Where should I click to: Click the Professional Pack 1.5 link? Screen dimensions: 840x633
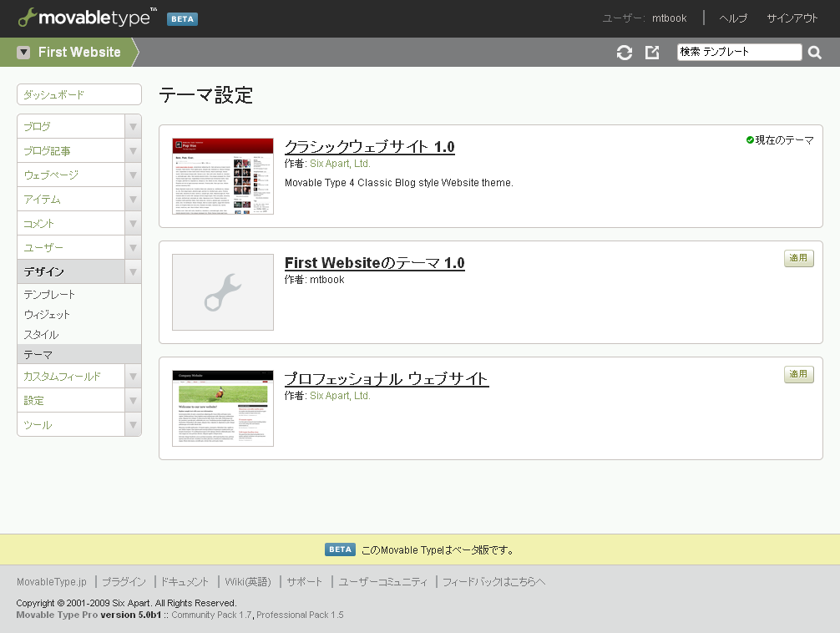click(300, 615)
